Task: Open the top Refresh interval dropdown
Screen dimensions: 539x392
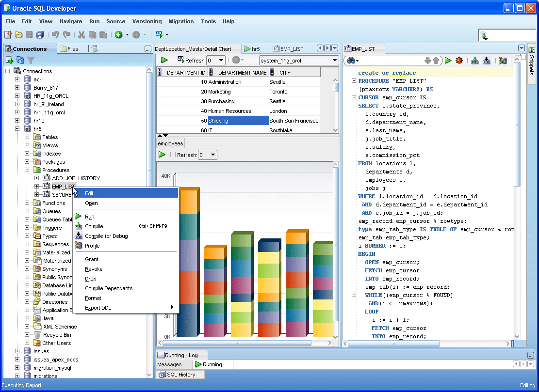Action: 221,61
